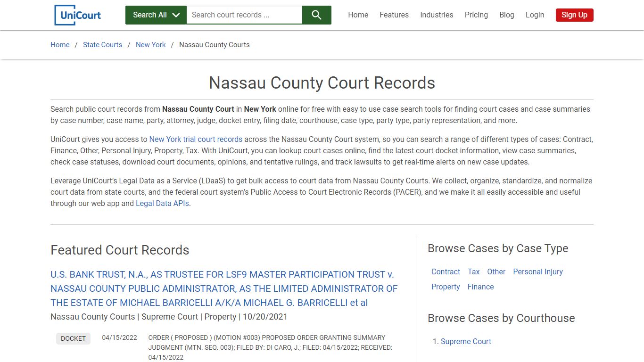Open the U.S. Bank Trust v. Barricelli case
This screenshot has width=644, height=362.
[224, 288]
